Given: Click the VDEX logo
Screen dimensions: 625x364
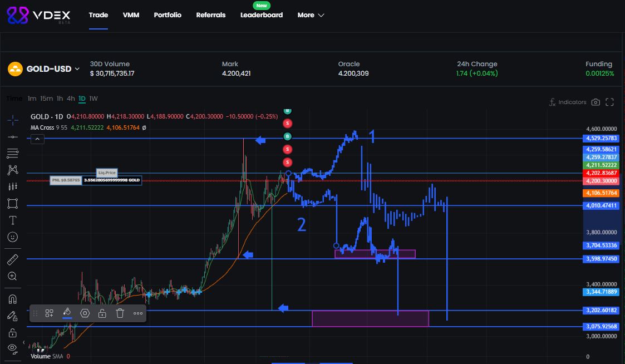Looking at the screenshot, I should [x=38, y=16].
